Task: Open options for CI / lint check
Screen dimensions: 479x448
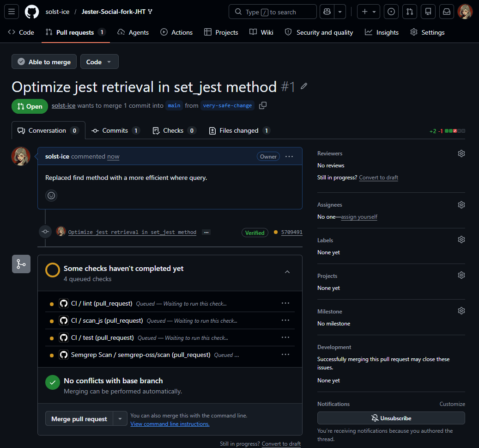Action: pos(285,303)
